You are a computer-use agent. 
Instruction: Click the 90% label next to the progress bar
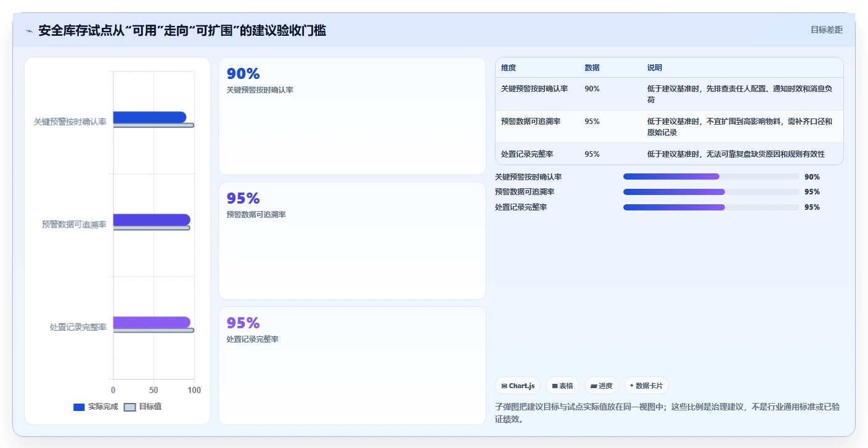click(812, 177)
